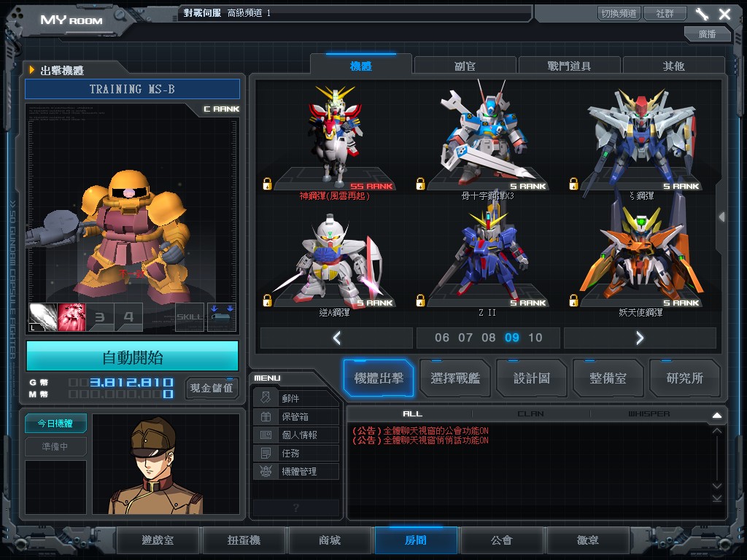Viewport: 747px width, 560px height.
Task: Click the 準備中 button
Action: click(55, 447)
